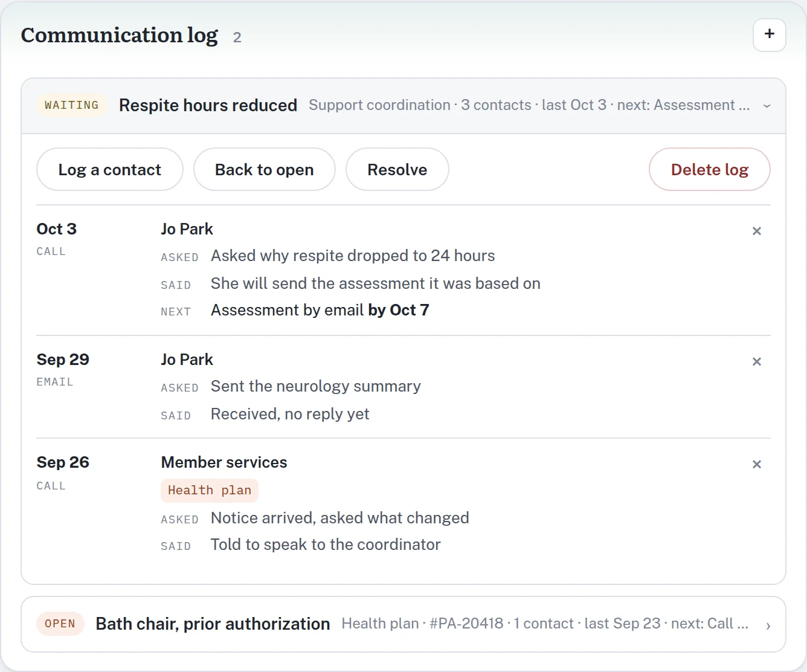This screenshot has width=807, height=672.
Task: Click the Communication log heading
Action: coord(120,35)
